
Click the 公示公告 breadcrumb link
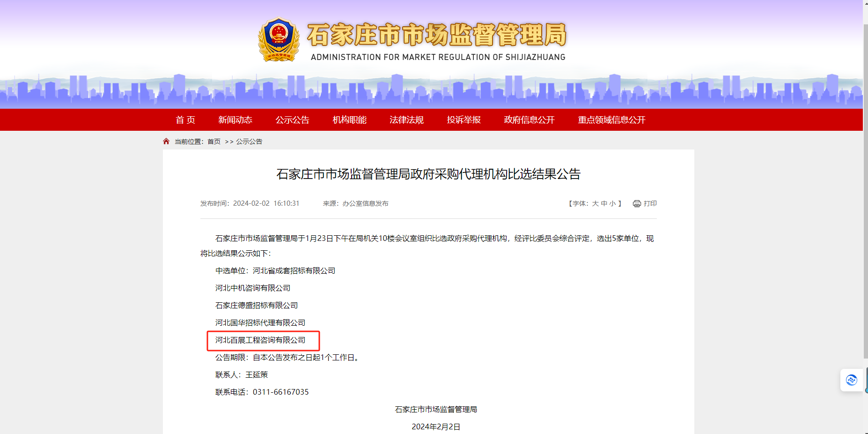tap(249, 142)
